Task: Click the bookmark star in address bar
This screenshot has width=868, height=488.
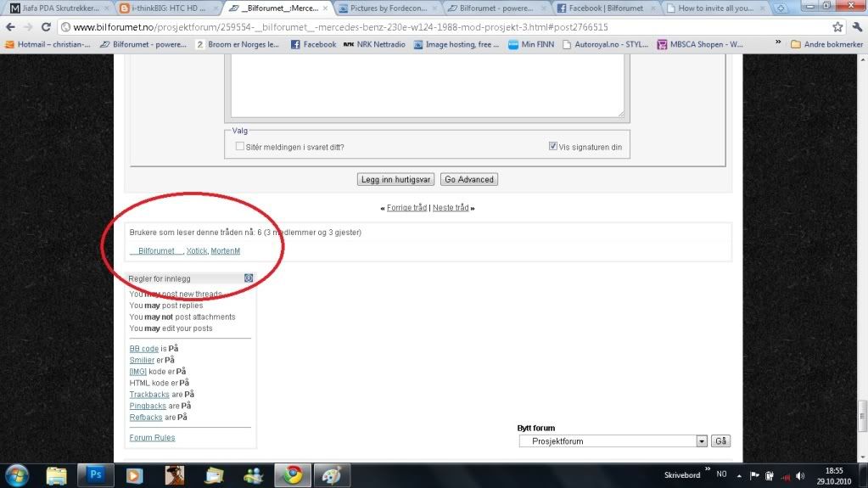Action: [837, 27]
